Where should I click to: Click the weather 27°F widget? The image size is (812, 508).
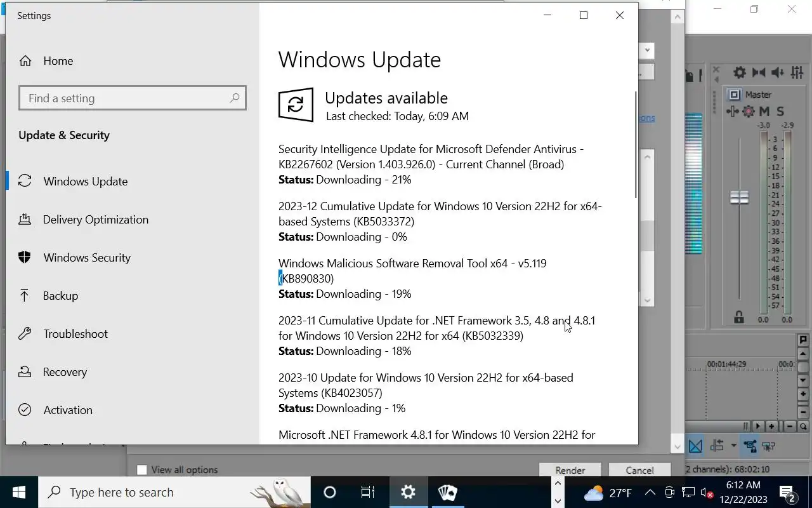click(x=608, y=493)
